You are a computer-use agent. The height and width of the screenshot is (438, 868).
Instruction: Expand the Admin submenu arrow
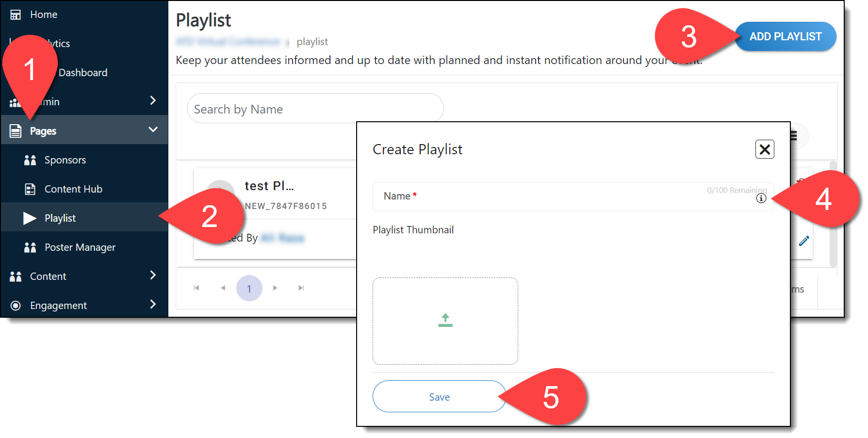(x=153, y=100)
